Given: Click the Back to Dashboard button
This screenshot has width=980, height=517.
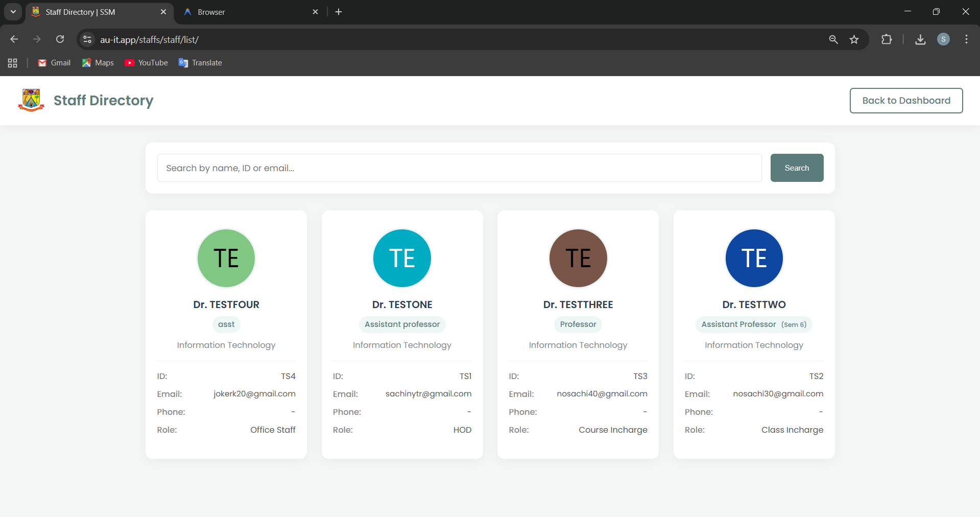Looking at the screenshot, I should click(906, 101).
